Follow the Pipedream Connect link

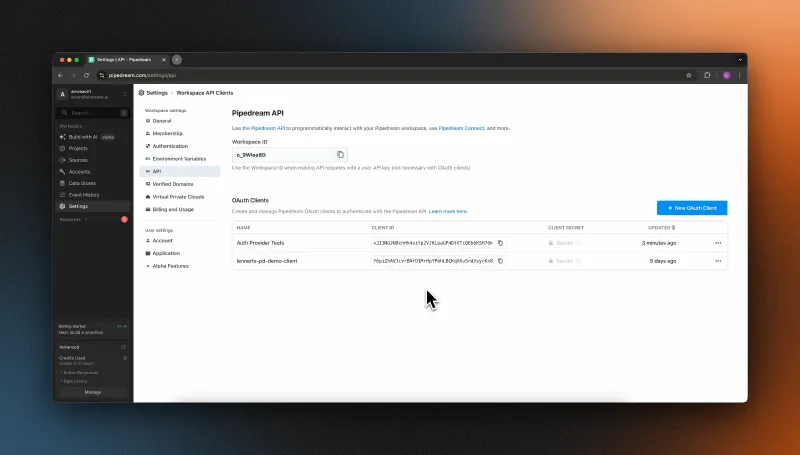pyautogui.click(x=461, y=128)
